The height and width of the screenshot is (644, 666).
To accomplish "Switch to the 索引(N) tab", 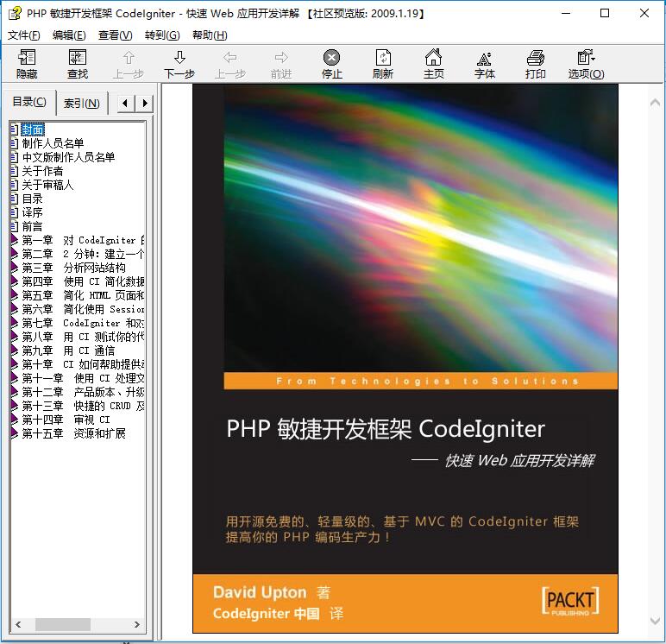I will point(81,104).
